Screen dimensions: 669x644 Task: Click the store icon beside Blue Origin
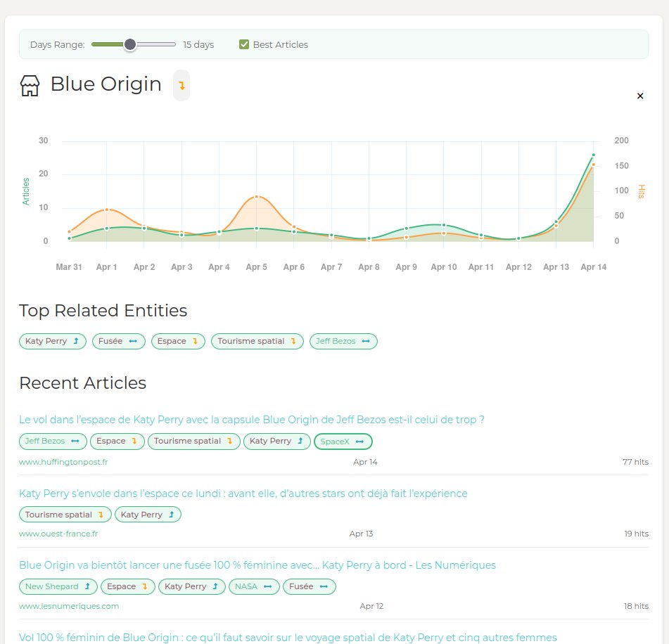click(30, 86)
